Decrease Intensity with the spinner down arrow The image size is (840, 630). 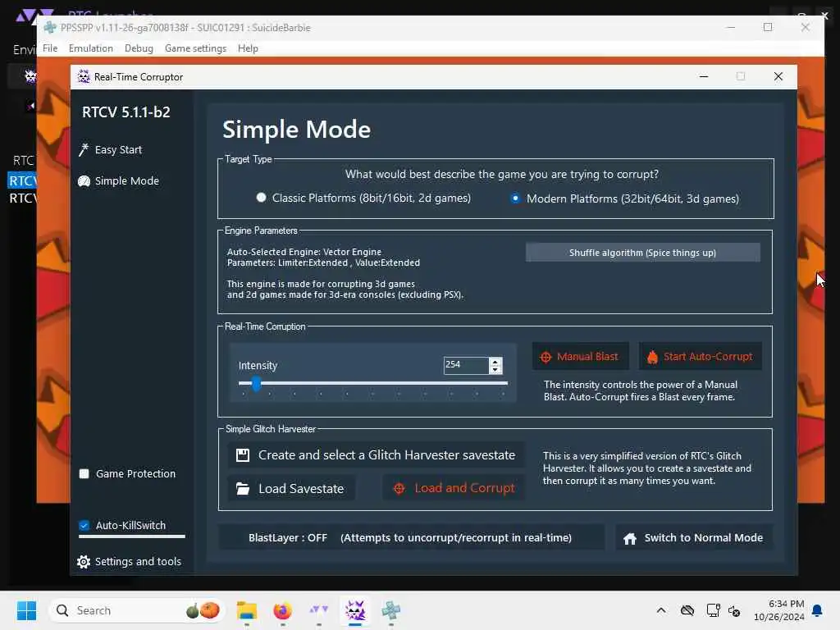point(495,370)
